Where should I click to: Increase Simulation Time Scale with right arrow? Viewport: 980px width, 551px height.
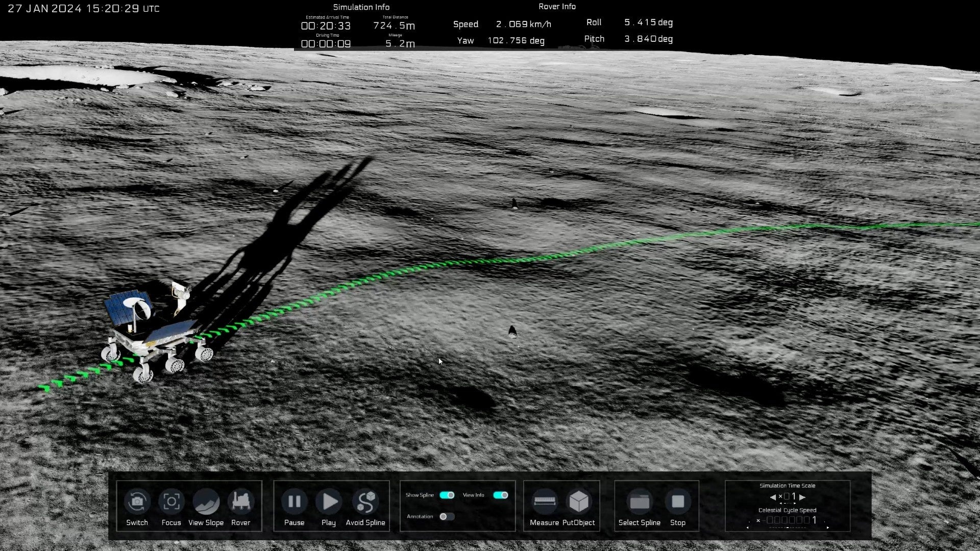[x=802, y=497]
